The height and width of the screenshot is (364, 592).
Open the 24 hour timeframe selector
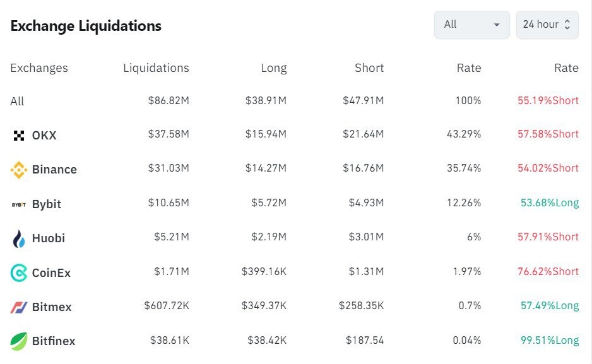tap(547, 25)
